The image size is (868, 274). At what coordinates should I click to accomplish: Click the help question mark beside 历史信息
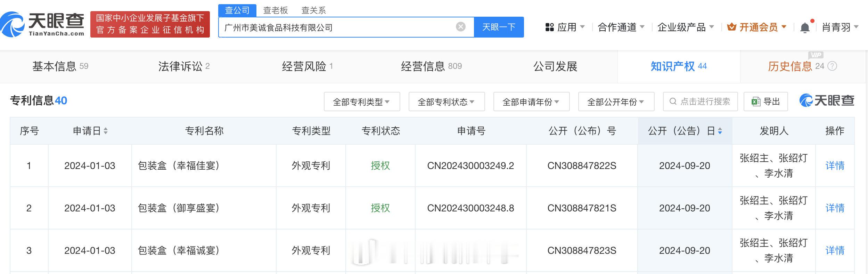coord(832,66)
